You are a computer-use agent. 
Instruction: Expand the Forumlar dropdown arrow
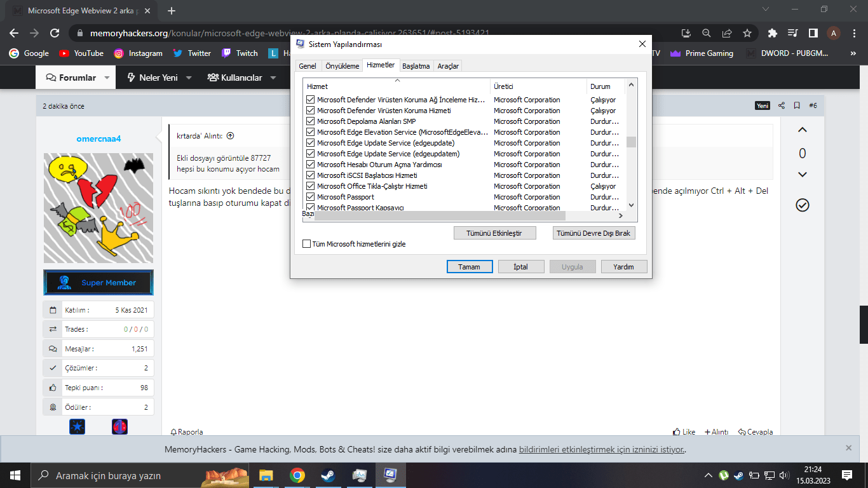(x=106, y=78)
